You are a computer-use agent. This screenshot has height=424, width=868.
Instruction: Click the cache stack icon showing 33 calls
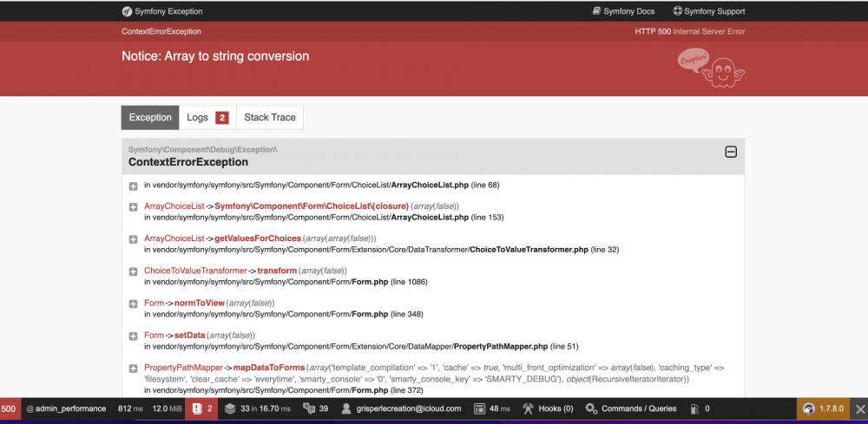tap(230, 408)
